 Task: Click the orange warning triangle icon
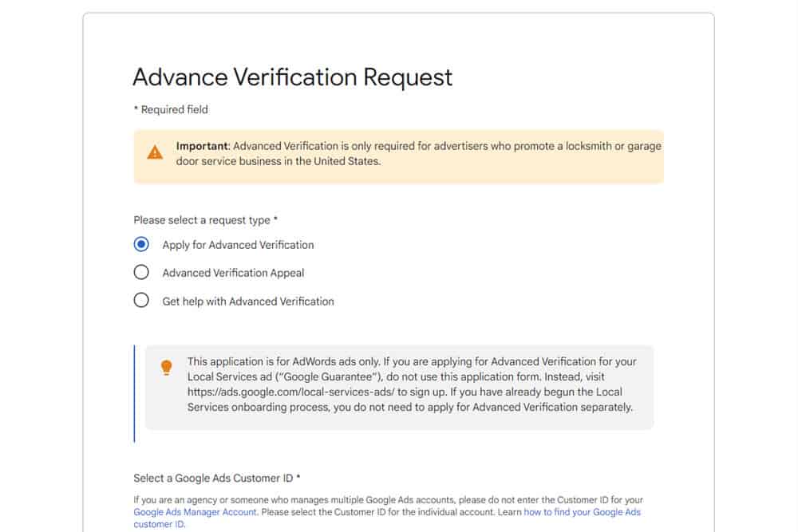155,152
